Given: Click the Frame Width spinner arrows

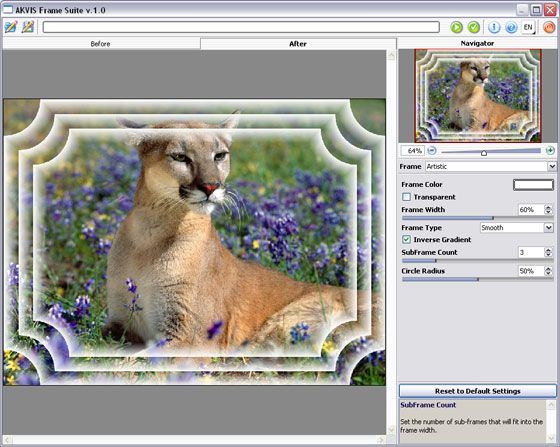Looking at the screenshot, I should pos(548,210).
